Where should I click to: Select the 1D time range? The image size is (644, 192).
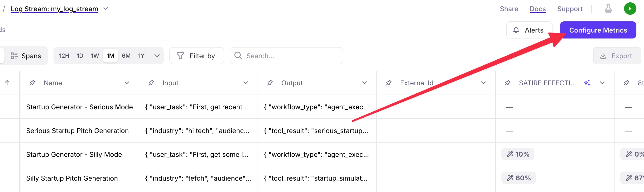pos(80,56)
